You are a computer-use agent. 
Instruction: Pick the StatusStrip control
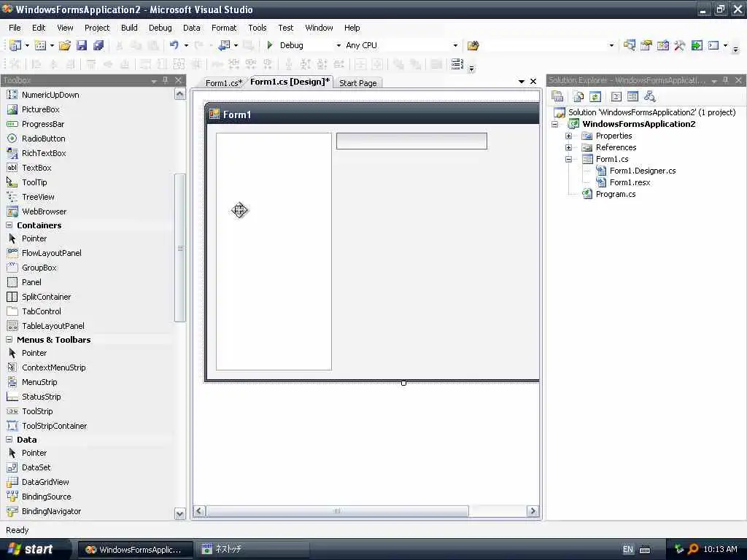tap(41, 397)
